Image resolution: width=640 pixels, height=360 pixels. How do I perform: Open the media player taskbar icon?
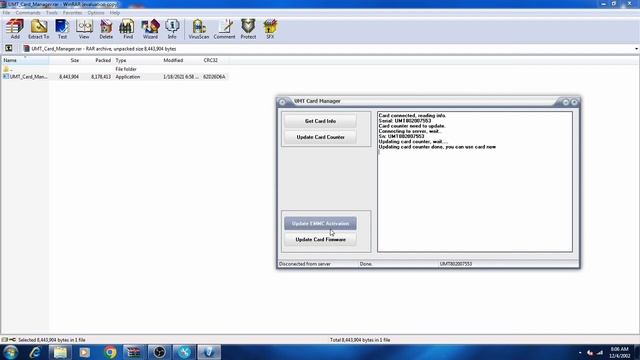click(x=84, y=352)
